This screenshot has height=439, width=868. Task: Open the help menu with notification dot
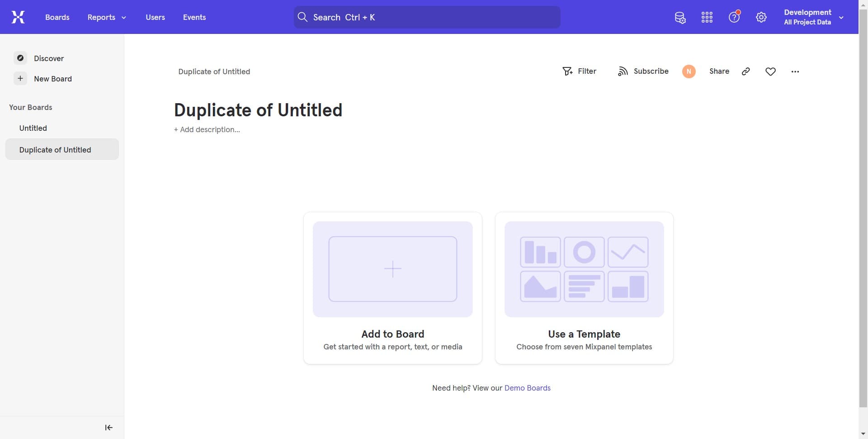click(x=733, y=17)
